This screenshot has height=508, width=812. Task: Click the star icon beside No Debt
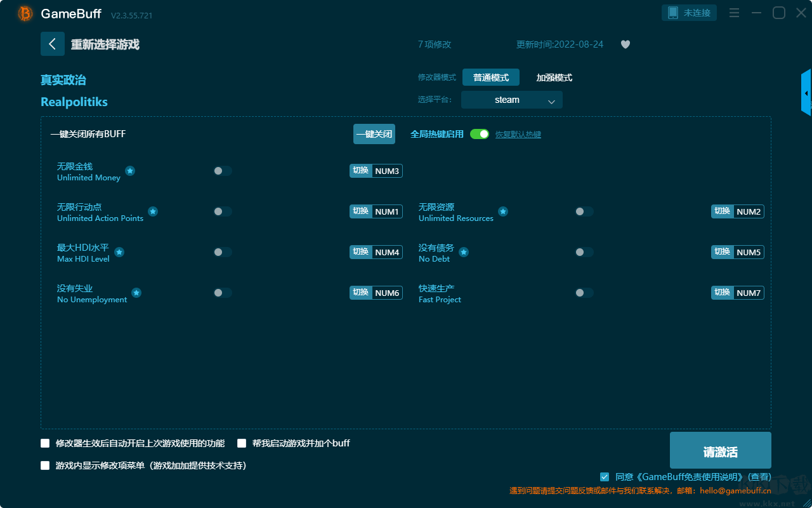[464, 252]
